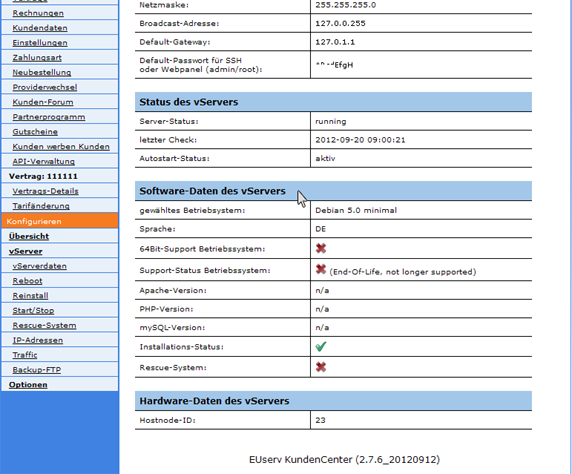Image resolution: width=572 pixels, height=474 pixels.
Task: Select Debian 5.0 minimal value
Action: click(x=356, y=210)
